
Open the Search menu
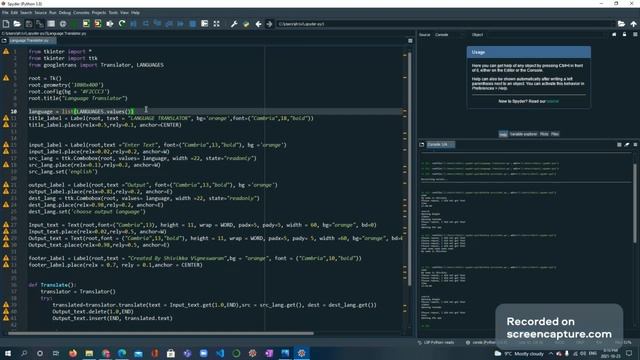point(26,13)
